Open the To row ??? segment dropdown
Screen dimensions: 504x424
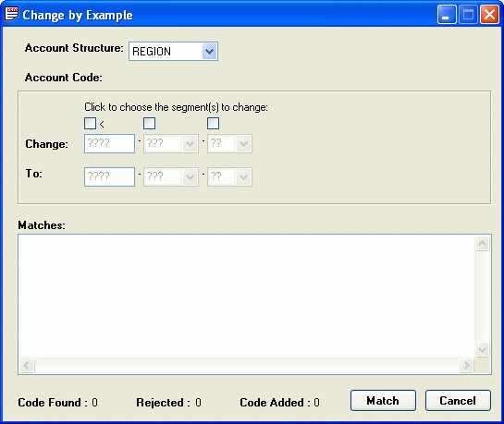(171, 176)
